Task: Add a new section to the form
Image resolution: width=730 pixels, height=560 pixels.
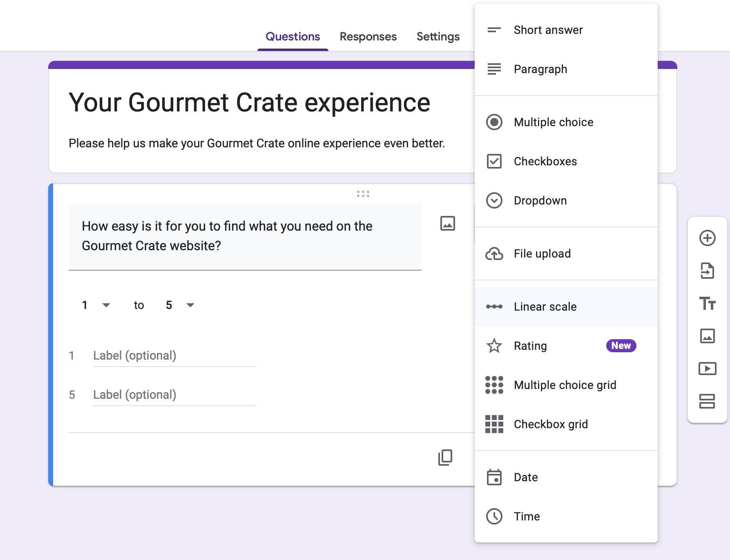Action: [707, 401]
